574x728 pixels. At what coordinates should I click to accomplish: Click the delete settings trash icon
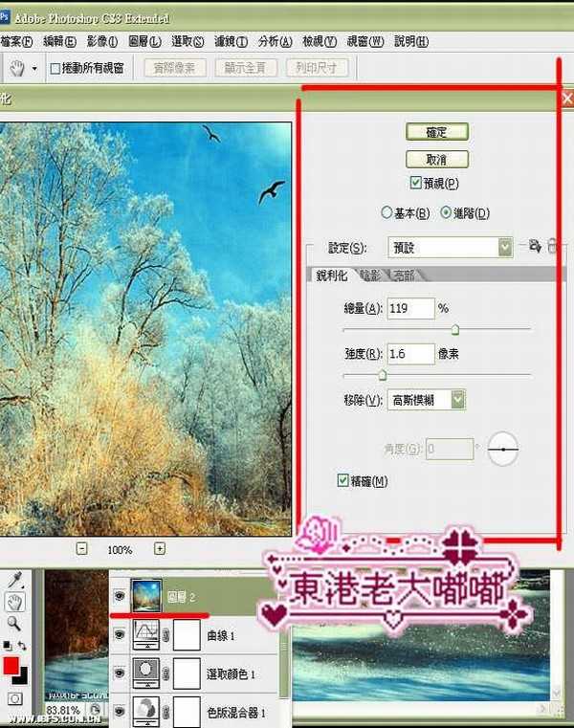[552, 247]
